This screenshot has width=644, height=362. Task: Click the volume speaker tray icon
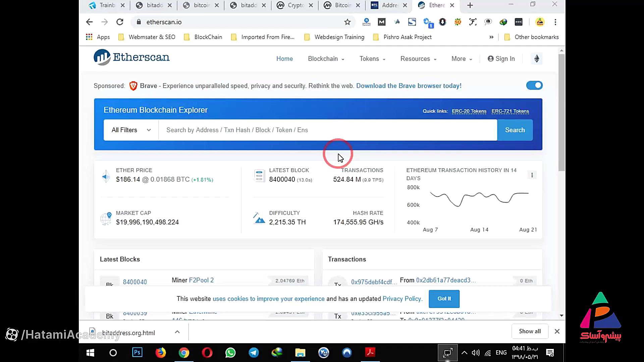tap(476, 353)
